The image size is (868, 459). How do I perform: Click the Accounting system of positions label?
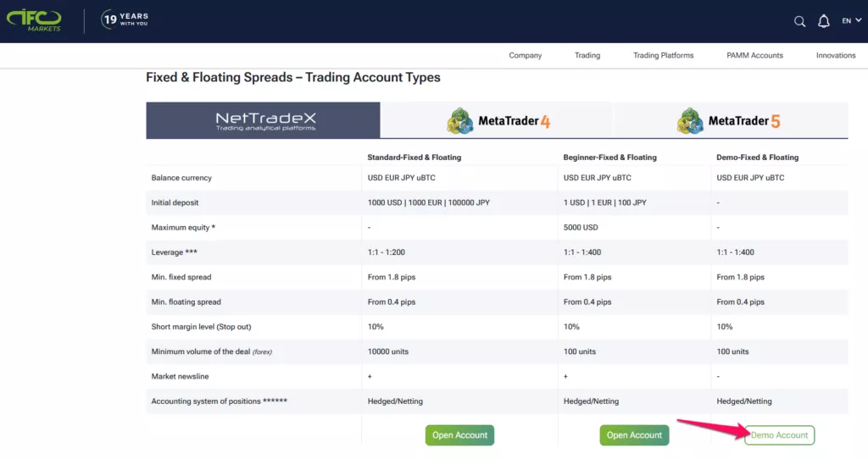pos(220,401)
